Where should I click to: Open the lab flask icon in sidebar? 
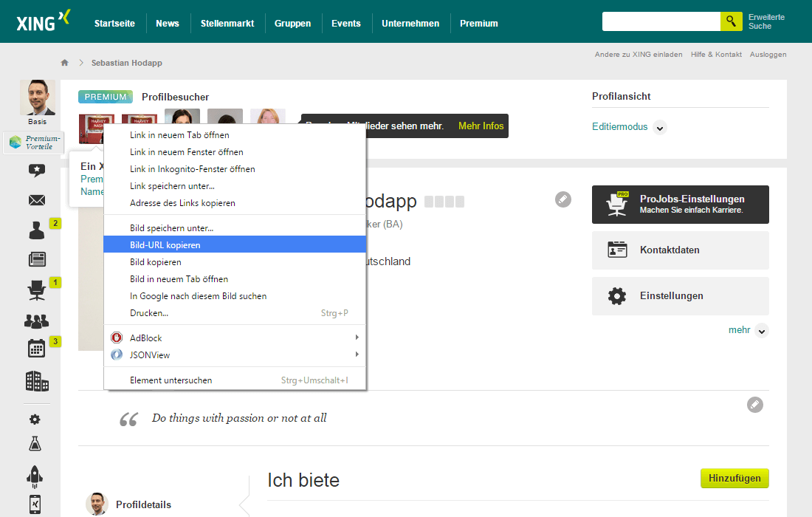click(35, 444)
